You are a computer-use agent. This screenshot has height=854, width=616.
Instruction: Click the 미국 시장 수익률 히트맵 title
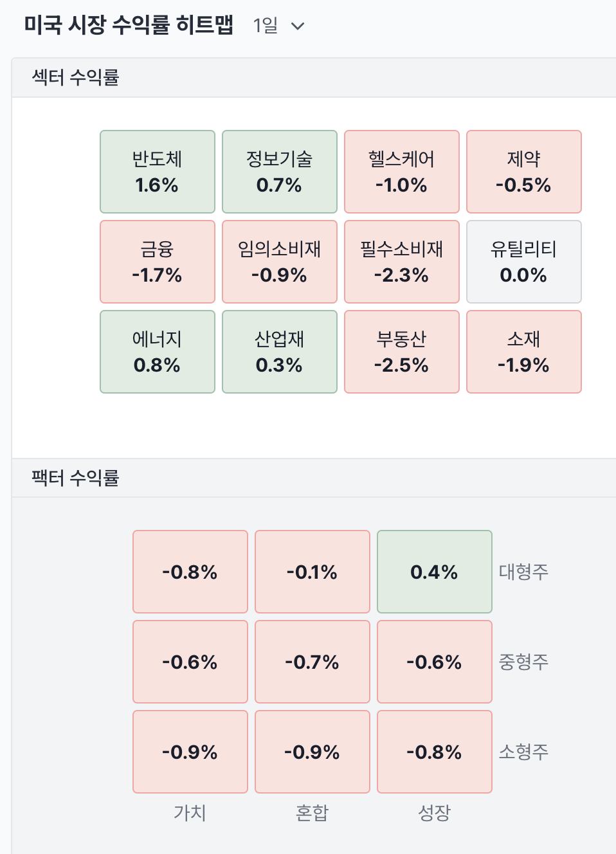[x=129, y=25]
